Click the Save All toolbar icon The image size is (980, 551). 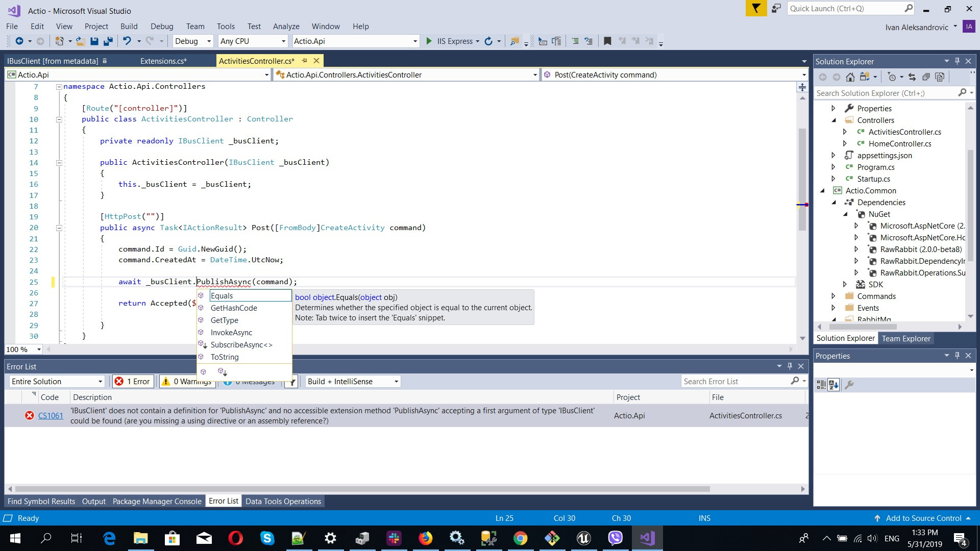(108, 41)
